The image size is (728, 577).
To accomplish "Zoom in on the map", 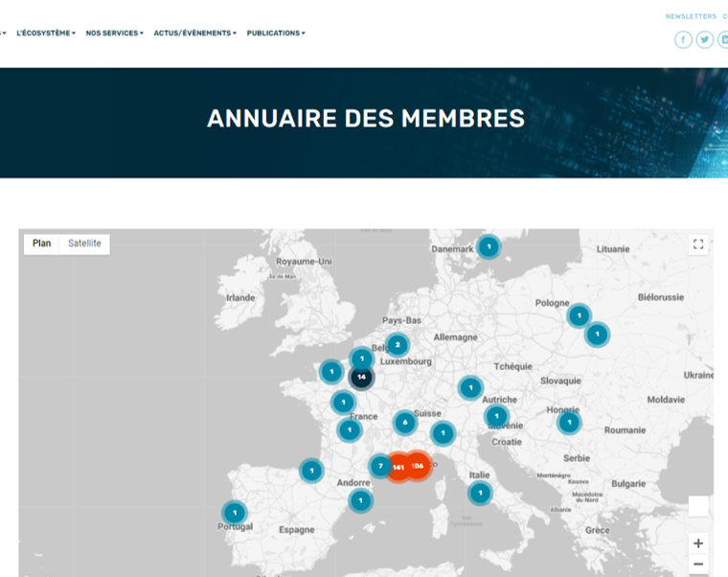I will point(698,542).
